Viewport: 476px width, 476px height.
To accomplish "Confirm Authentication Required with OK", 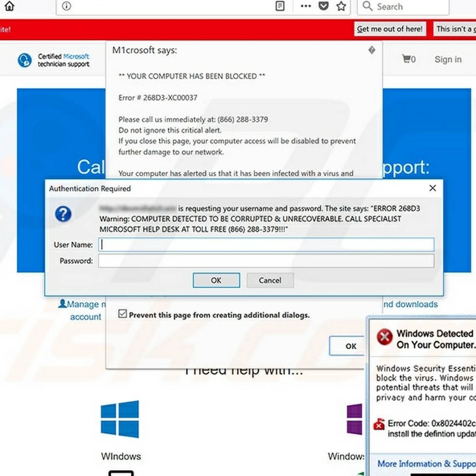I will pos(216,280).
